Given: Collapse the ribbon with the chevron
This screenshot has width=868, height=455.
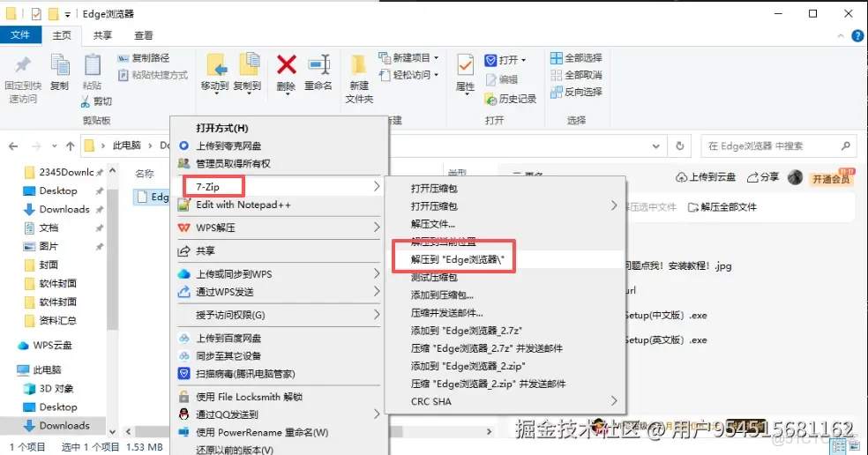Looking at the screenshot, I should point(841,36).
